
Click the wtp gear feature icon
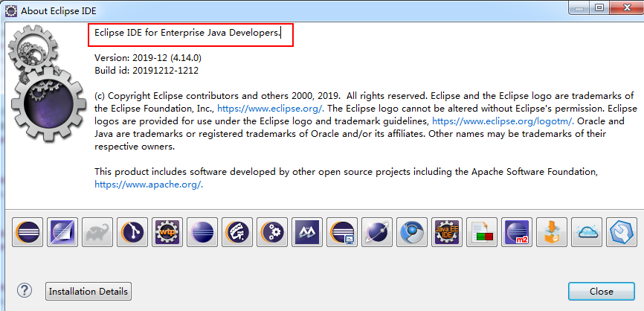tap(167, 232)
